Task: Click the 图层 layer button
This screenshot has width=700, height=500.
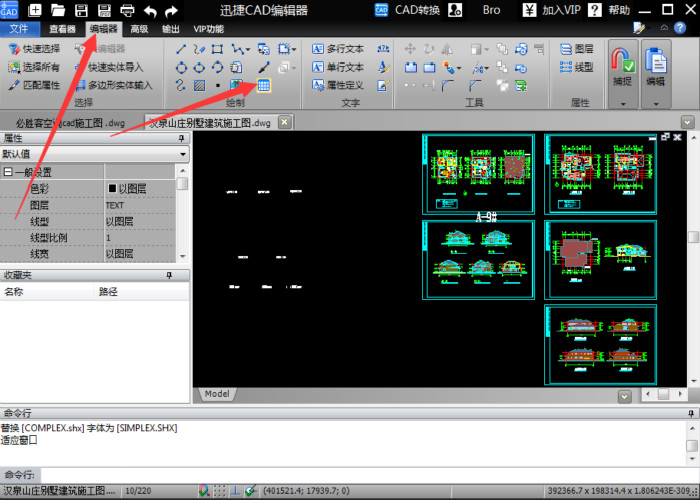Action: (x=577, y=49)
